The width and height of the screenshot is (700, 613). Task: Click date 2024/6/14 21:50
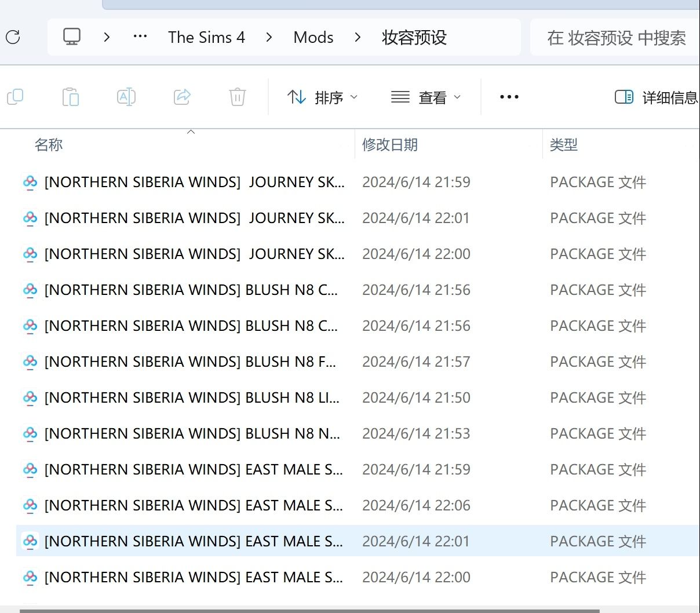[x=416, y=398]
